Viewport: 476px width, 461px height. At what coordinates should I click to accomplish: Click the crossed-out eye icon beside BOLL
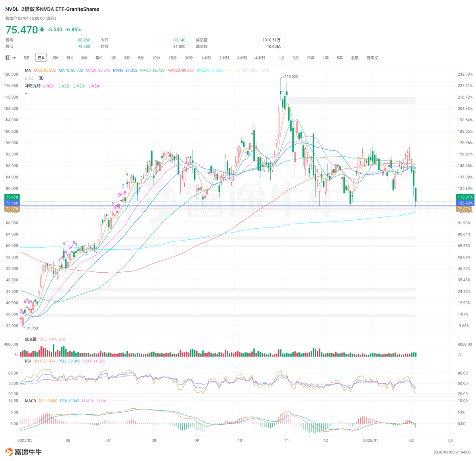coord(41,78)
